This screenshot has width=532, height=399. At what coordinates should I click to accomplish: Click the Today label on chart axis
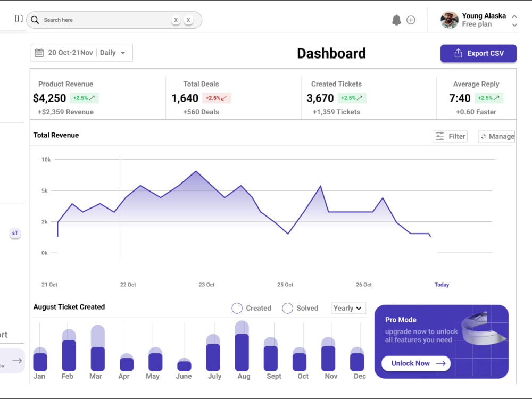coord(442,285)
